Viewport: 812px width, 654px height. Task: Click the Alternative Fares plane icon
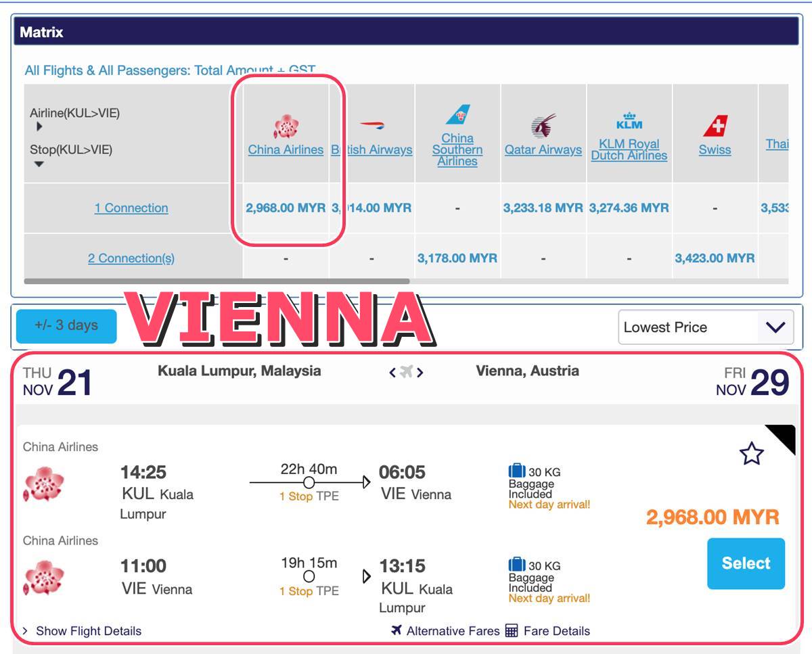(x=397, y=630)
